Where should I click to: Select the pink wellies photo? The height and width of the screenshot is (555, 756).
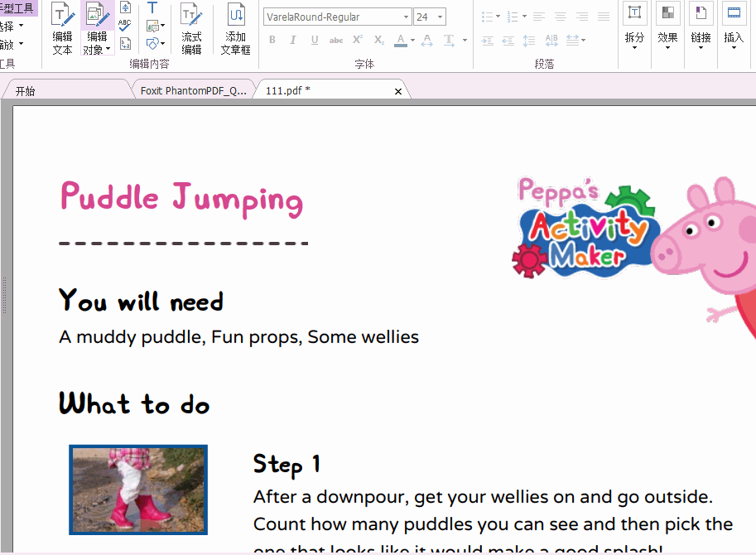tap(138, 490)
